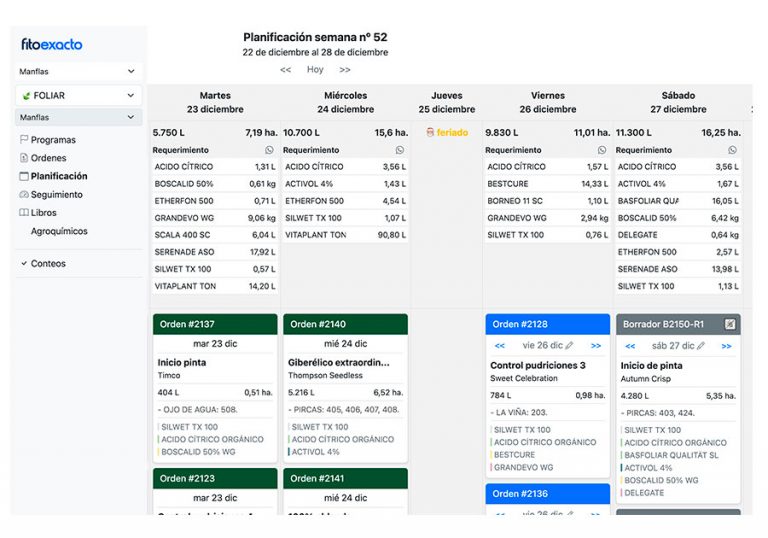Open Orden #2137 card header

[x=214, y=324]
